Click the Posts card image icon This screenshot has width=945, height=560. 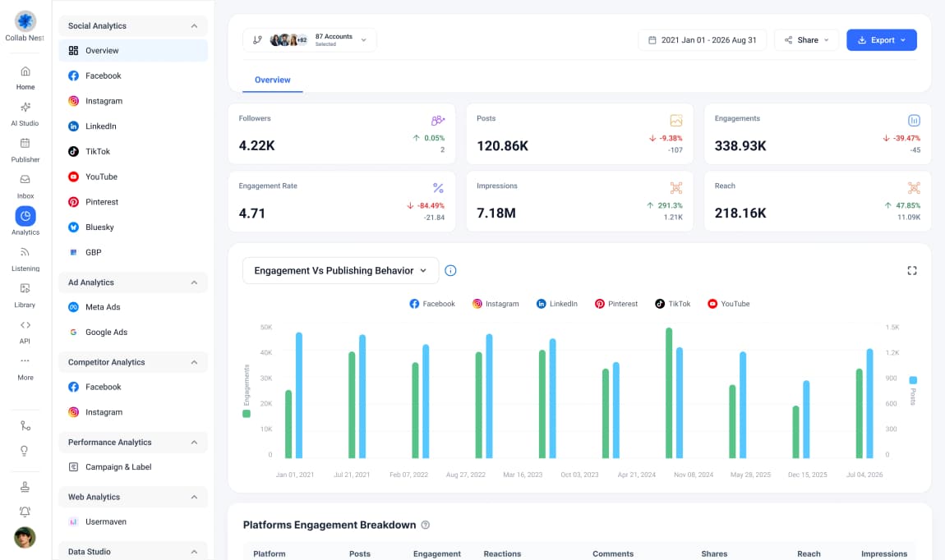pyautogui.click(x=676, y=121)
